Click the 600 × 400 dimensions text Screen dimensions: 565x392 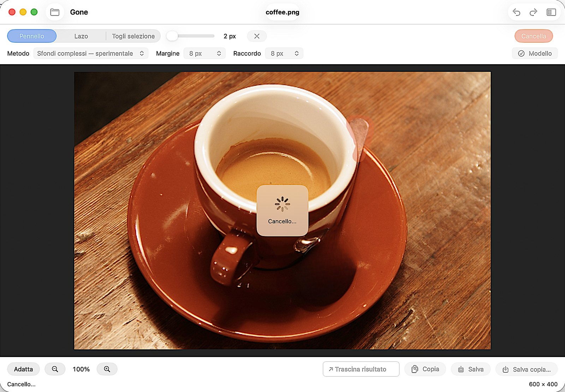point(543,384)
